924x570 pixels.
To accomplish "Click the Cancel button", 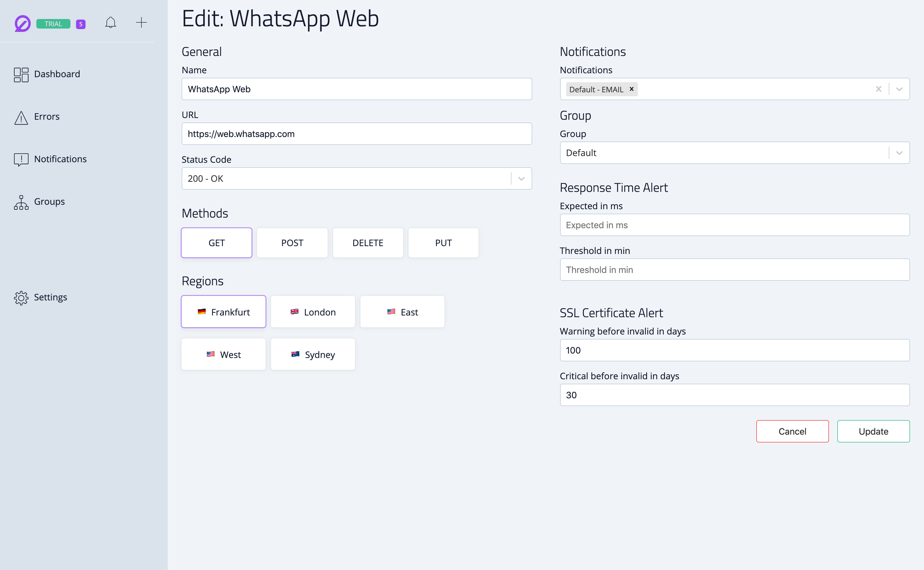I will [792, 431].
